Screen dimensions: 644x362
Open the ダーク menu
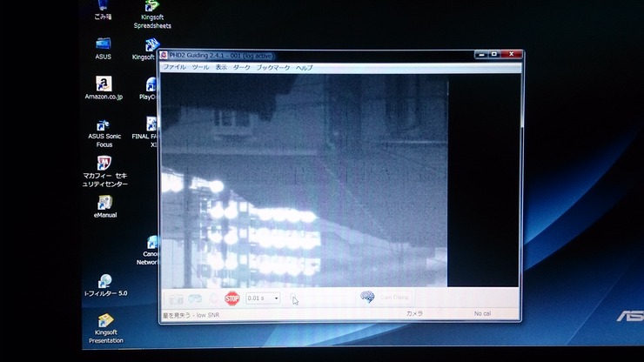point(242,67)
